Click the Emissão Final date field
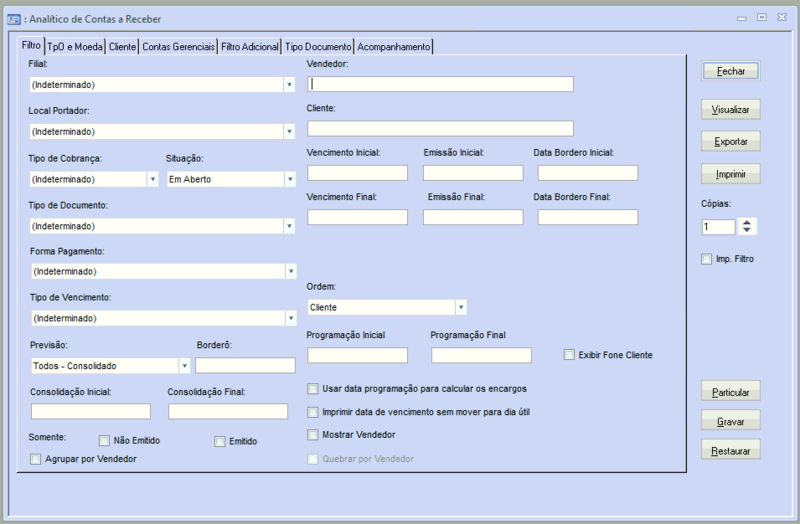800x524 pixels. (x=473, y=217)
